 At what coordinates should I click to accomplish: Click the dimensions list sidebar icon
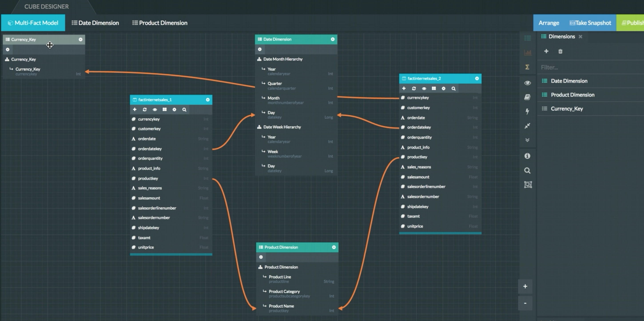[527, 38]
